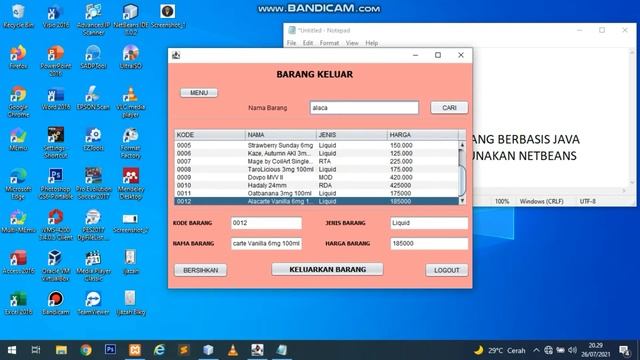Open Advanced IP Scanner desktop shortcut
Viewport: 640px width, 360px height.
(93, 20)
